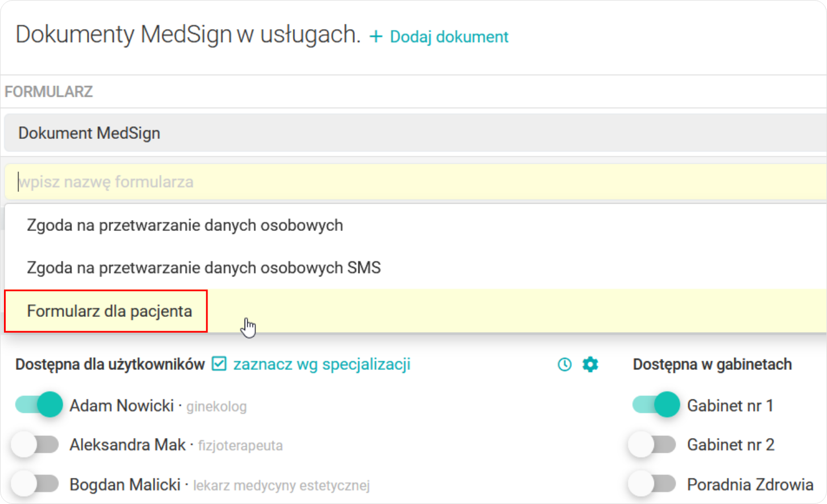
Task: Click the fizjoterapeuta specialization text
Action: click(240, 445)
